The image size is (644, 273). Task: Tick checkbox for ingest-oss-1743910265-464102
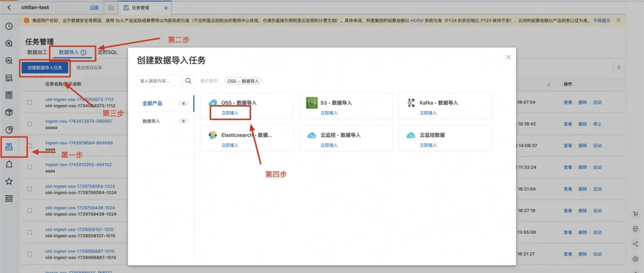click(x=30, y=167)
